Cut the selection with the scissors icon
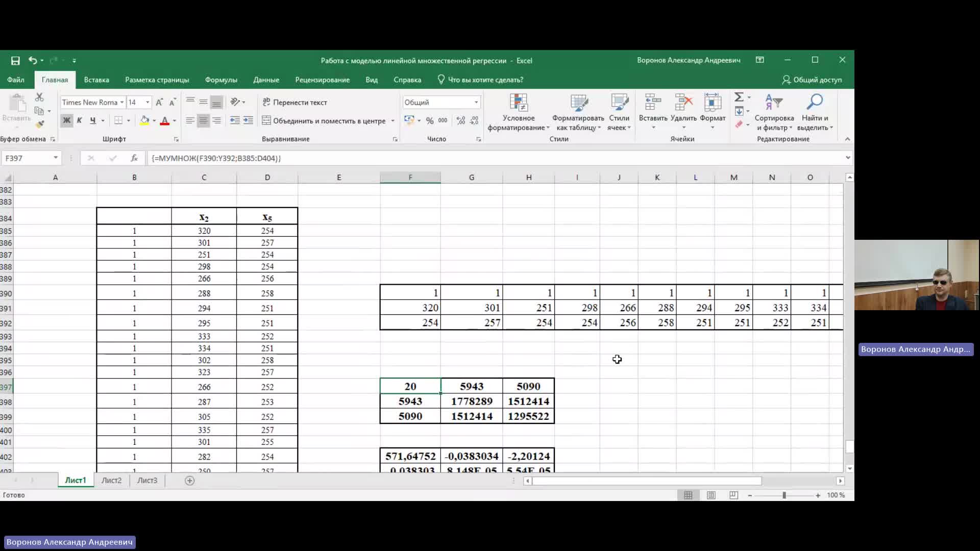980x551 pixels. [39, 97]
